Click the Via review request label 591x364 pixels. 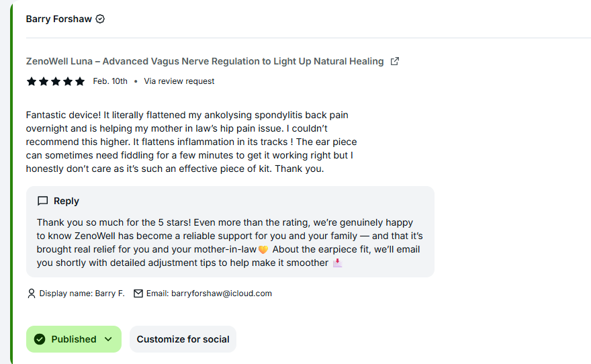[179, 81]
